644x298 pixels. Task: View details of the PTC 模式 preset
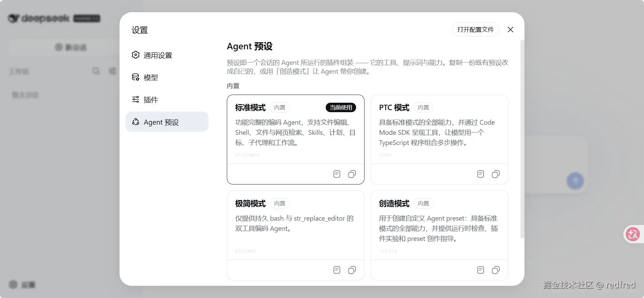point(481,174)
